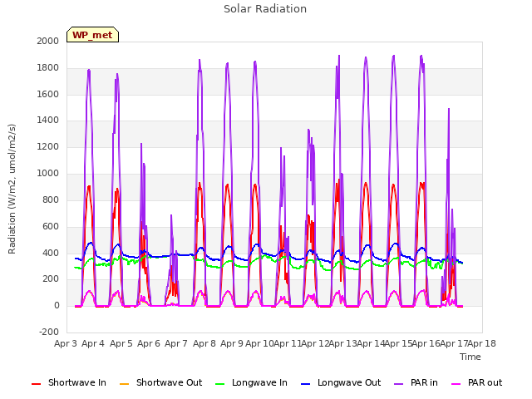
Task: Click the Apr 16 x-axis tick label
Action: [x=426, y=343]
